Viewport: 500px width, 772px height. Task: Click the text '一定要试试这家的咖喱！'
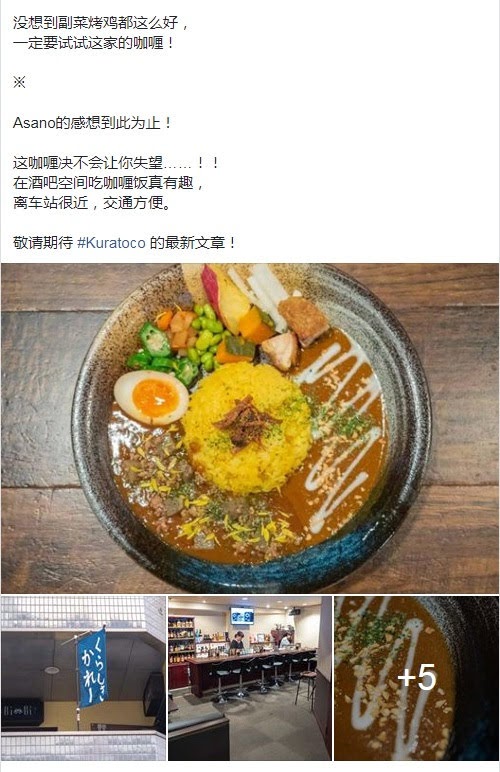click(x=94, y=43)
